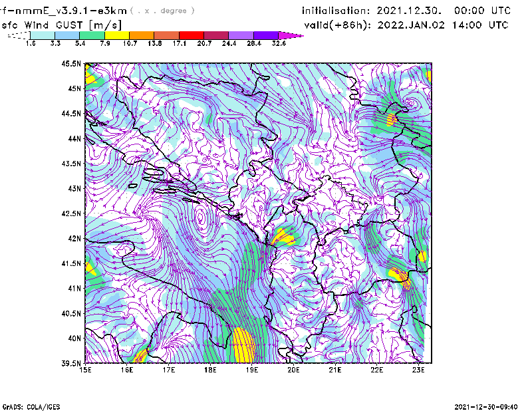Click the 44.5N latitude axis label
532x411 pixels.
coord(71,113)
